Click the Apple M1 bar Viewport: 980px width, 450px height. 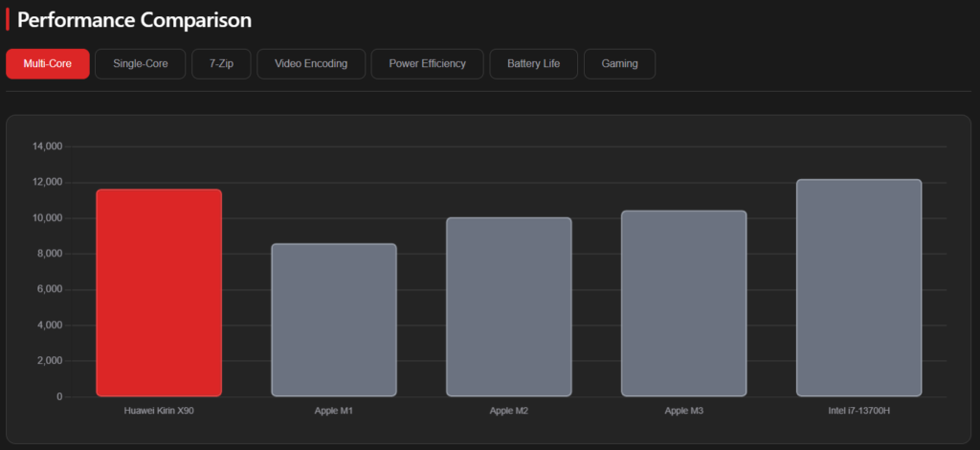pos(334,320)
